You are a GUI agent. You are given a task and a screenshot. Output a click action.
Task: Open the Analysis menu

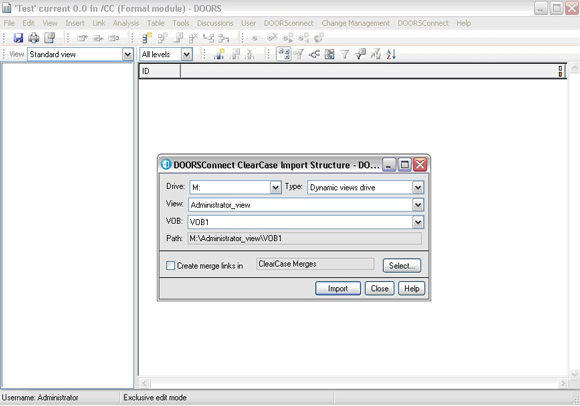126,23
